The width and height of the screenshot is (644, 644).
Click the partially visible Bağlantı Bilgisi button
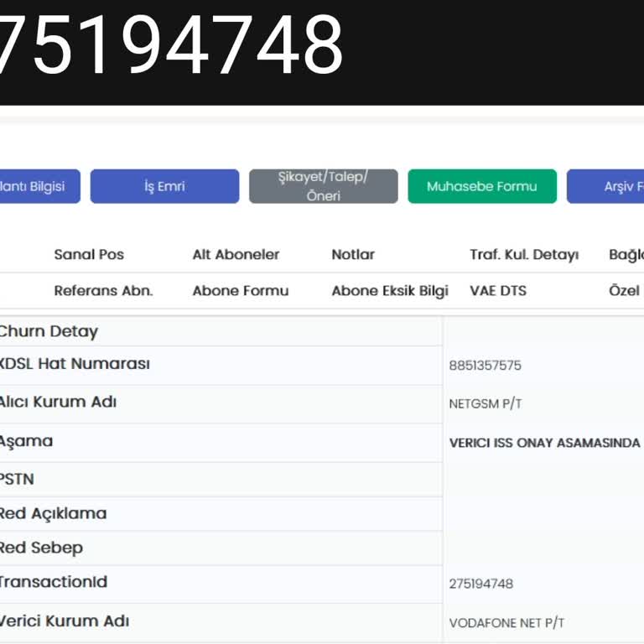coord(40,186)
